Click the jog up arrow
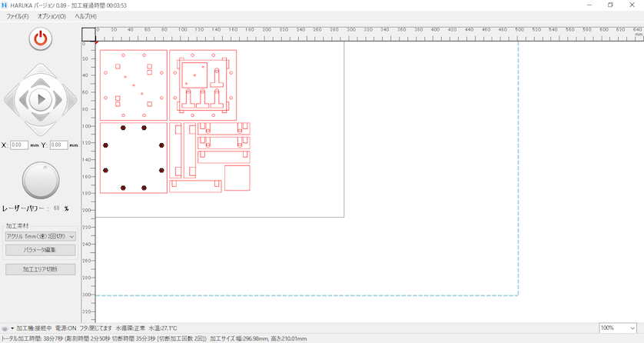 coord(40,75)
